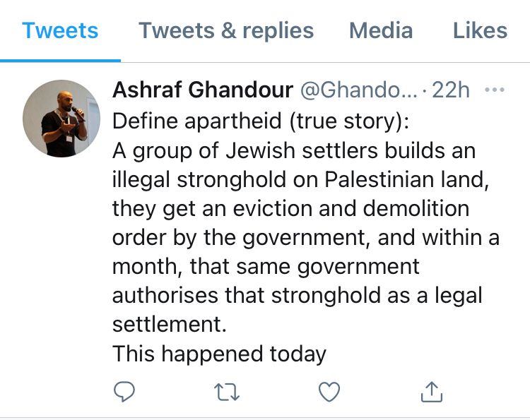Like the tweet with heart icon
Image resolution: width=530 pixels, height=420 pixels.
[x=329, y=392]
